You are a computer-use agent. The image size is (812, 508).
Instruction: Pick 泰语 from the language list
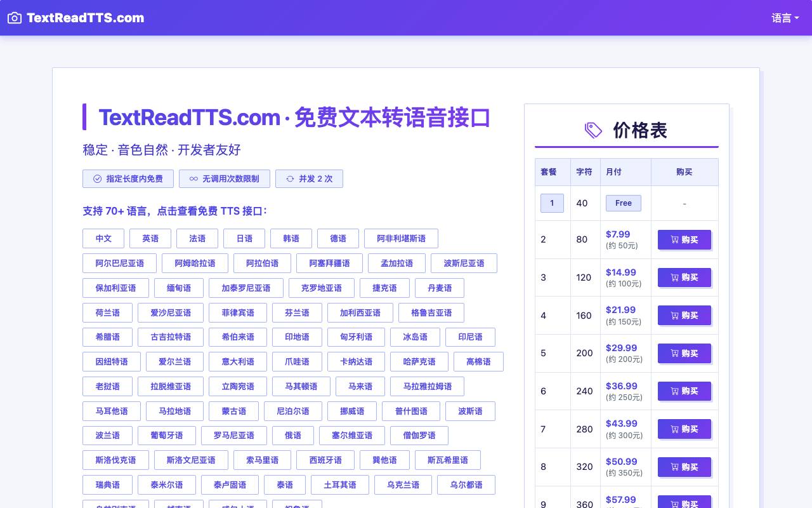[285, 485]
